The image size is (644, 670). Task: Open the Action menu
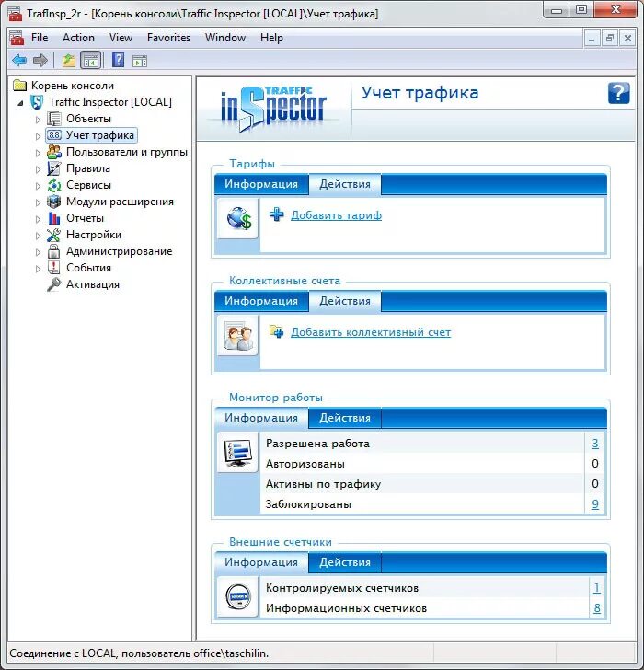[78, 38]
